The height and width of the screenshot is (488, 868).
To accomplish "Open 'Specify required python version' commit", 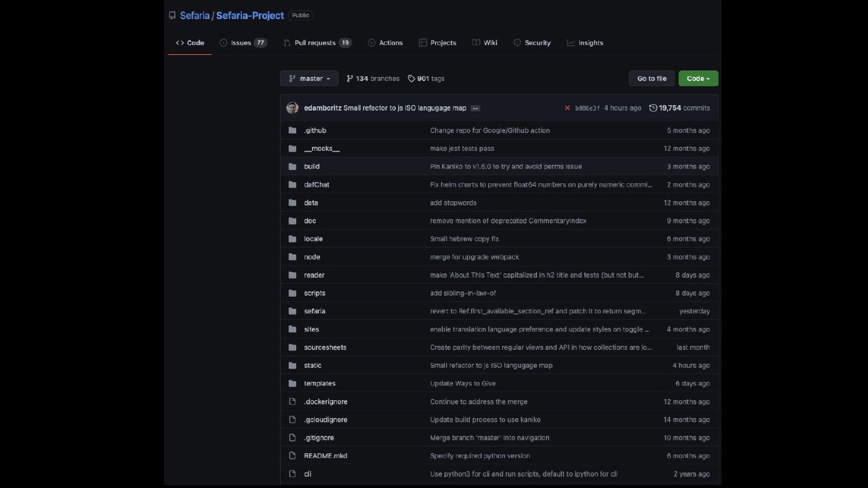I will click(x=480, y=456).
